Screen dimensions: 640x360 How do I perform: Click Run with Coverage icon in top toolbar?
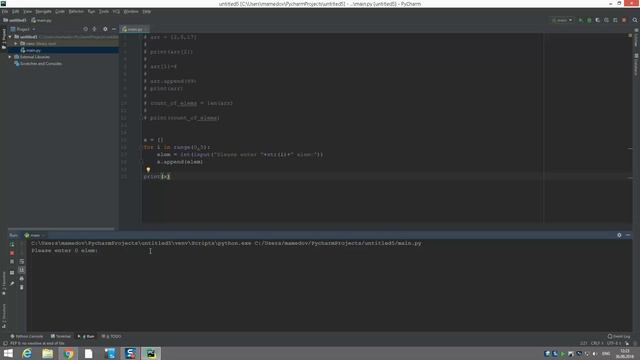[598, 20]
